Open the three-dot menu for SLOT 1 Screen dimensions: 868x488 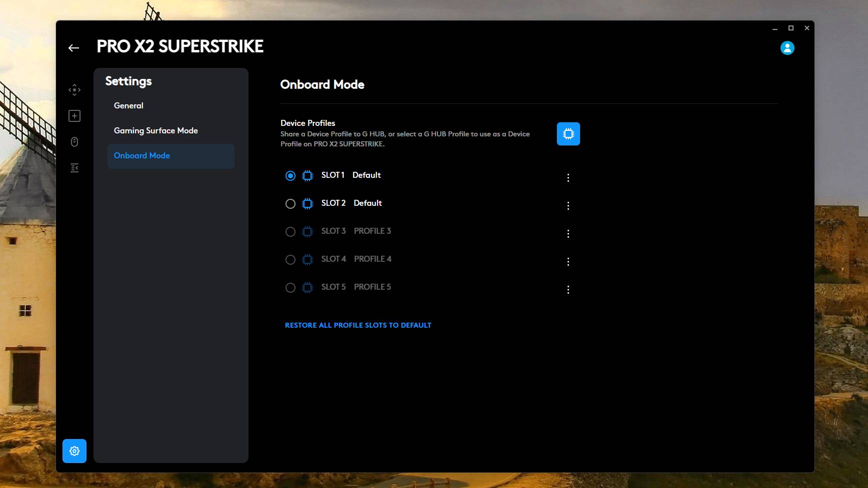568,177
